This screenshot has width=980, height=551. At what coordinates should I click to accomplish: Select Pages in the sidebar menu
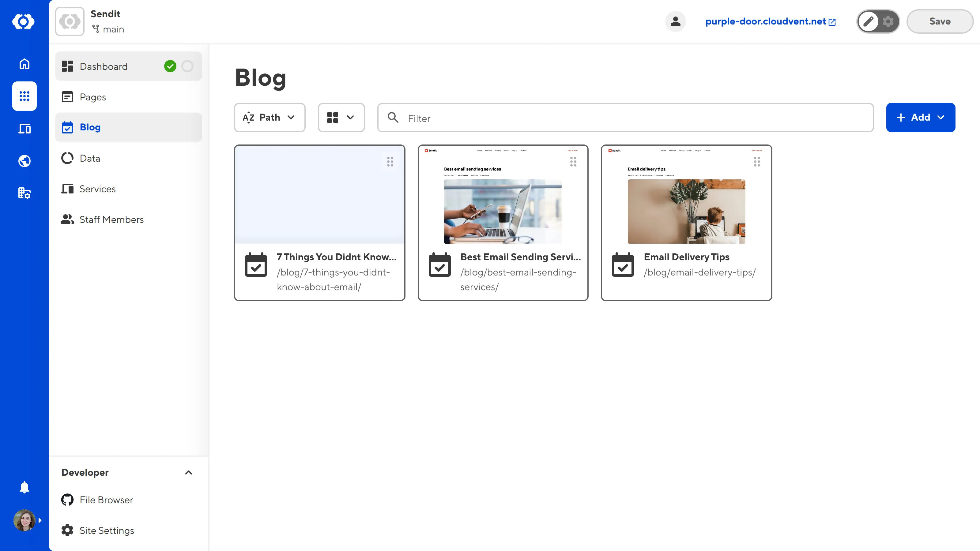(x=92, y=97)
